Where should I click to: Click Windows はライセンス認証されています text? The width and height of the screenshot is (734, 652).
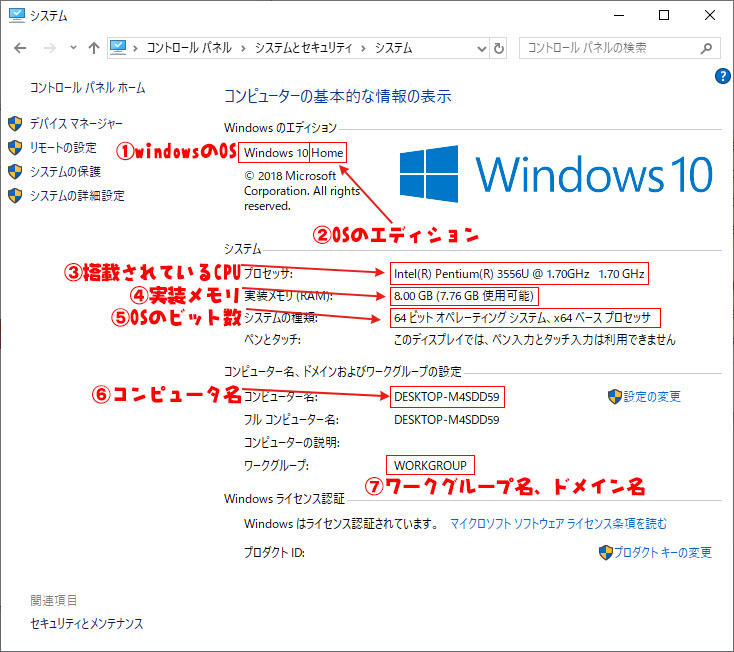pos(341,524)
